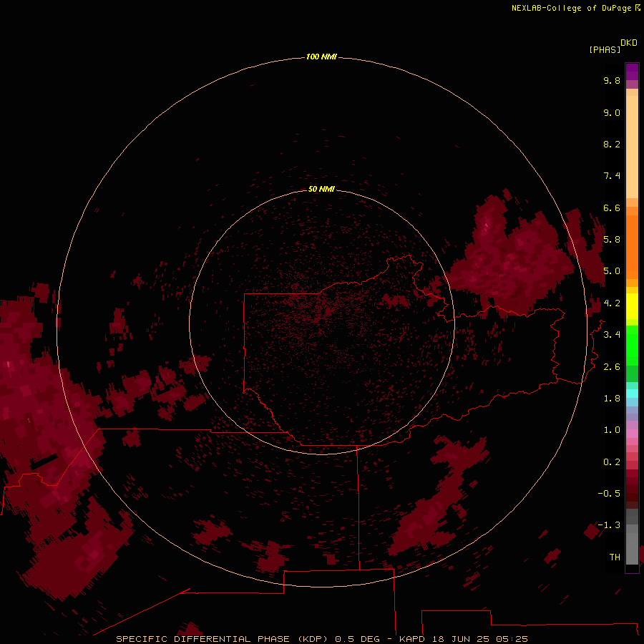Click the yellow segment of the color bar
This screenshot has height=644, width=644.
(632, 306)
